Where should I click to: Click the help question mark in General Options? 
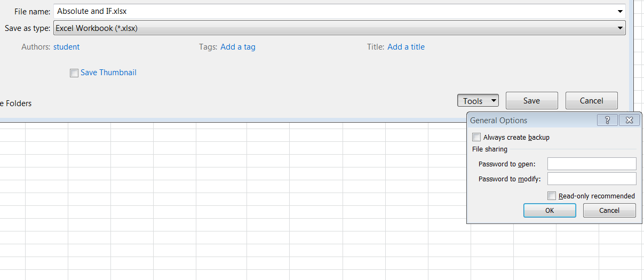point(608,121)
